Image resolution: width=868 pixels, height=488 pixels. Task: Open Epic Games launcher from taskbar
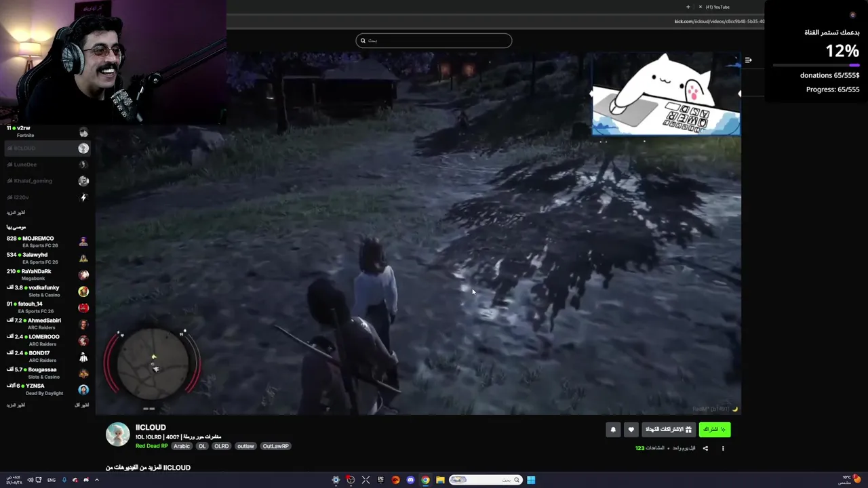coord(380,480)
